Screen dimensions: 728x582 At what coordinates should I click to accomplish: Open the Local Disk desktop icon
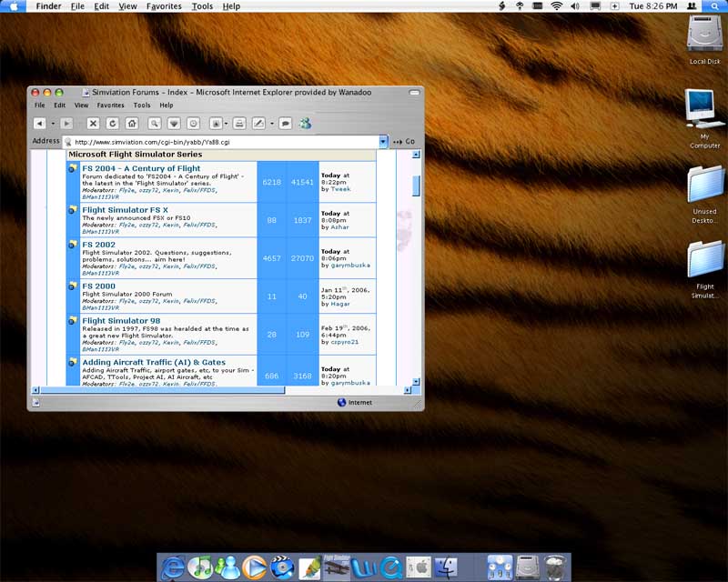(x=704, y=36)
